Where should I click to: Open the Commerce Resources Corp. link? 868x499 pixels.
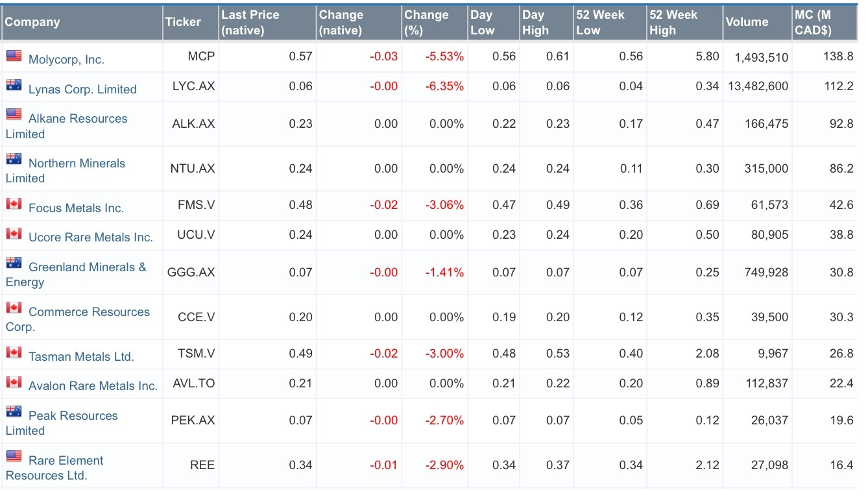click(89, 312)
